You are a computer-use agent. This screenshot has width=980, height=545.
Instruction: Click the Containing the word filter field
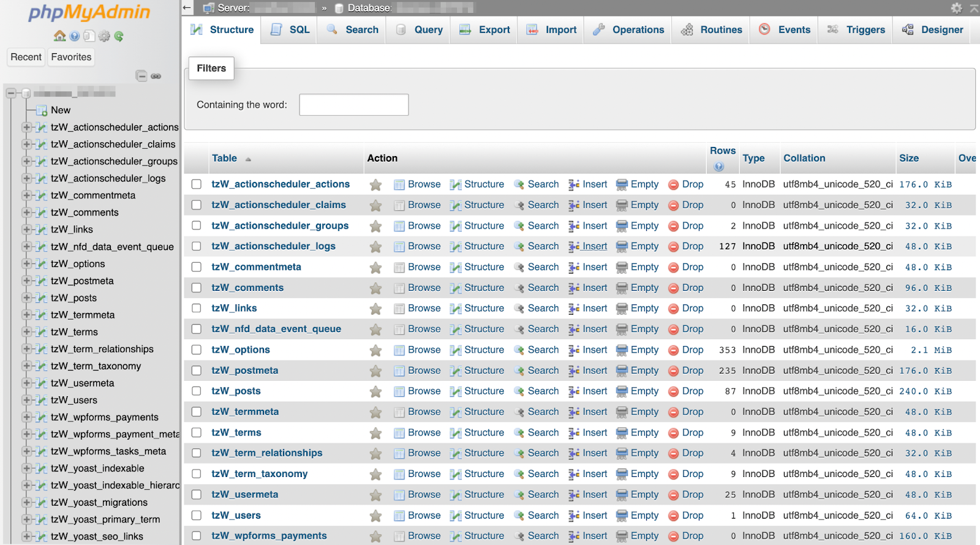(x=353, y=105)
